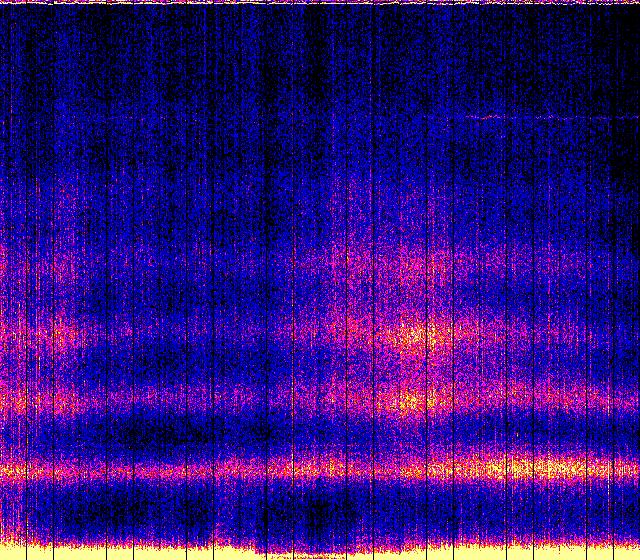Image resolution: width=640 pixels, height=560 pixels.
Task: Click the dark gap just above the strong orange band
Action: (200, 437)
